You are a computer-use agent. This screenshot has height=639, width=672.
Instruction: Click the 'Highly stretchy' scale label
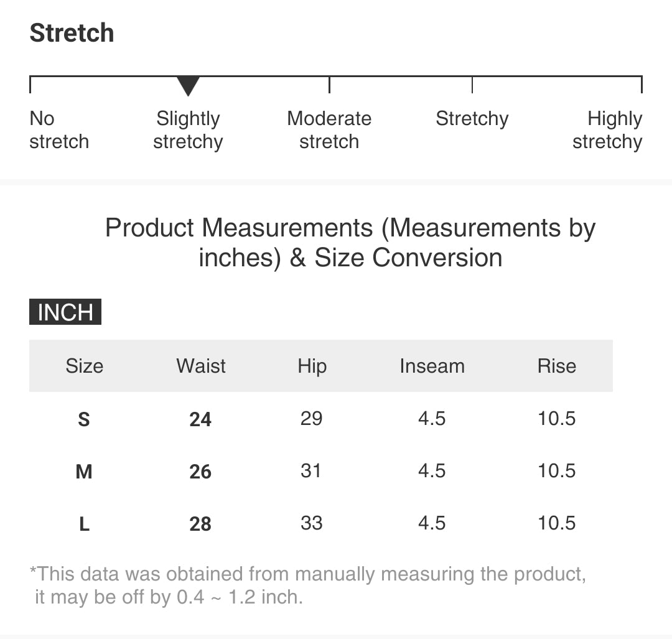(x=607, y=130)
